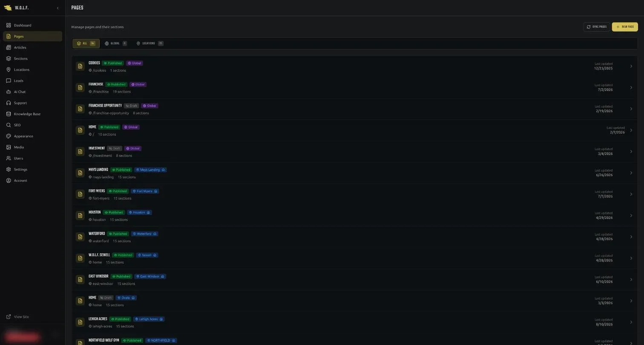
Task: Click the Sections layers icon
Action: click(9, 58)
